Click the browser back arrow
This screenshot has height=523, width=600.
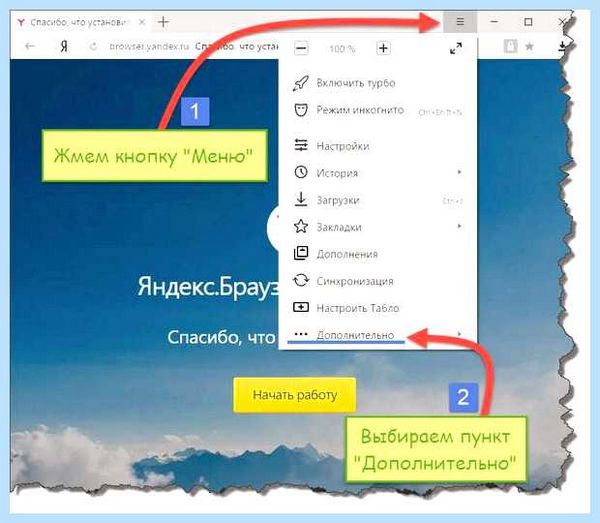pyautogui.click(x=30, y=46)
